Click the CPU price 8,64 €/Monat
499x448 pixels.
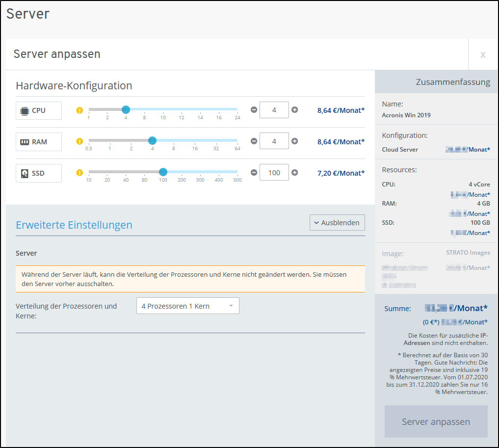point(341,110)
